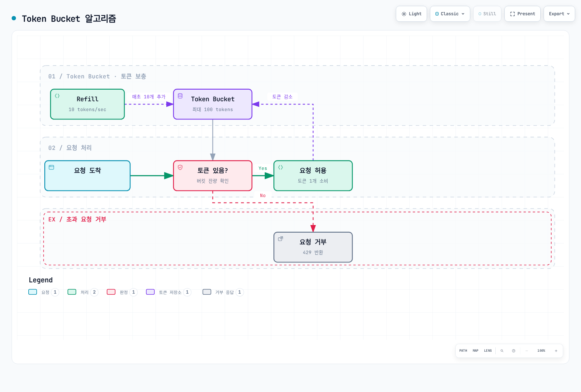
Task: Click the '02 / 요청 처리' group label
Action: [70, 148]
